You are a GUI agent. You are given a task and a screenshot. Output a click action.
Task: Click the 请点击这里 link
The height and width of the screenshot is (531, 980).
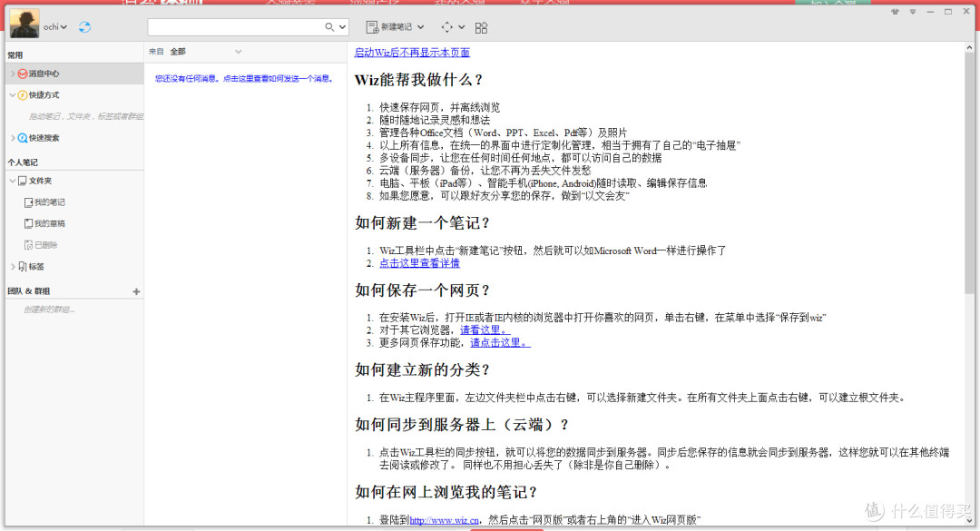tap(500, 342)
